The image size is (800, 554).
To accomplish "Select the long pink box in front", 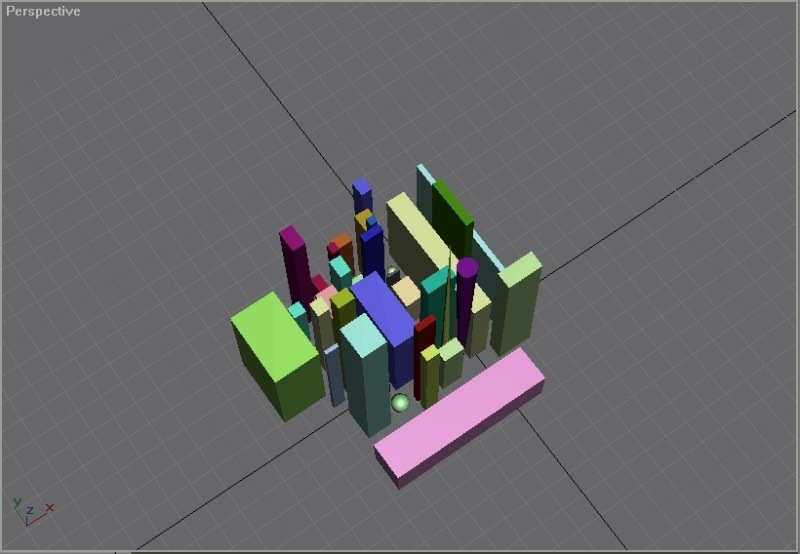I will coord(459,418).
